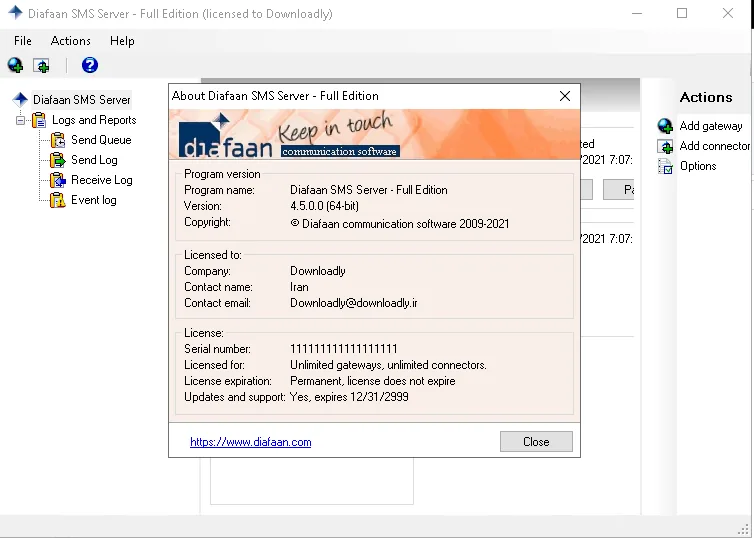Dismiss About dialog using X button

(565, 96)
